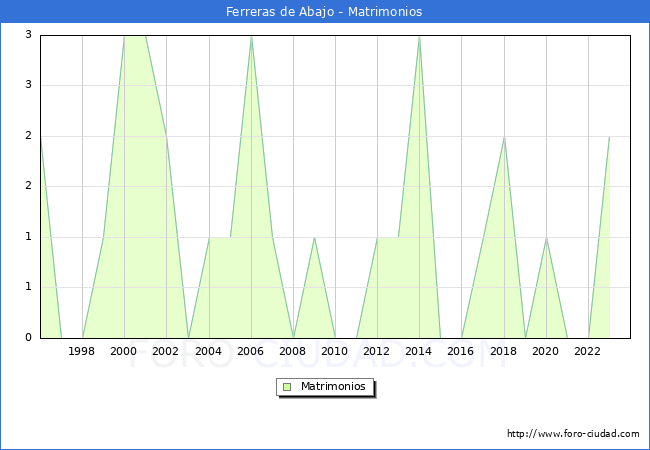650x450 pixels.
Task: Select the 2008 x-axis label
Action: (292, 351)
